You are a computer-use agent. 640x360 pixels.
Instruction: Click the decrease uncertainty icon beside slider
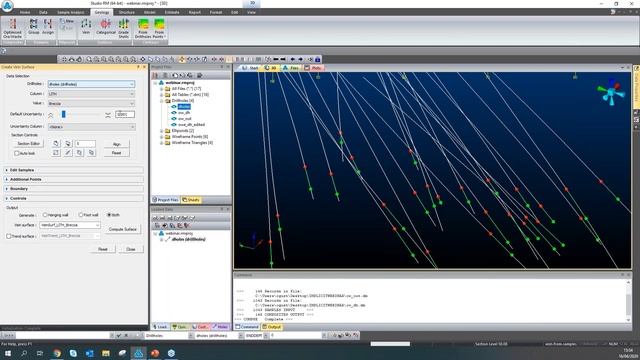pyautogui.click(x=51, y=115)
